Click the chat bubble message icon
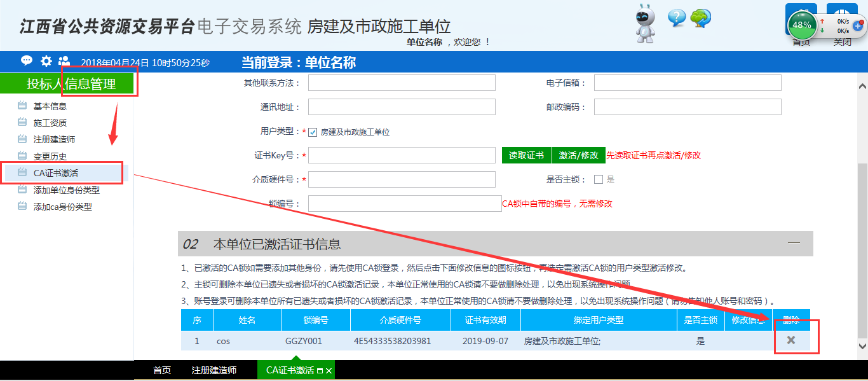Image resolution: width=868 pixels, height=381 pixels. click(27, 61)
